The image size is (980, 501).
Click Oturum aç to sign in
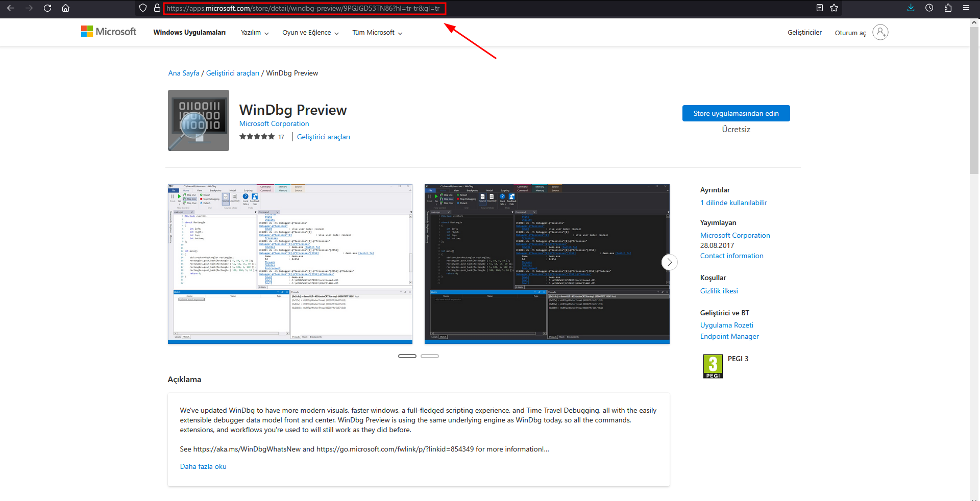coord(850,33)
